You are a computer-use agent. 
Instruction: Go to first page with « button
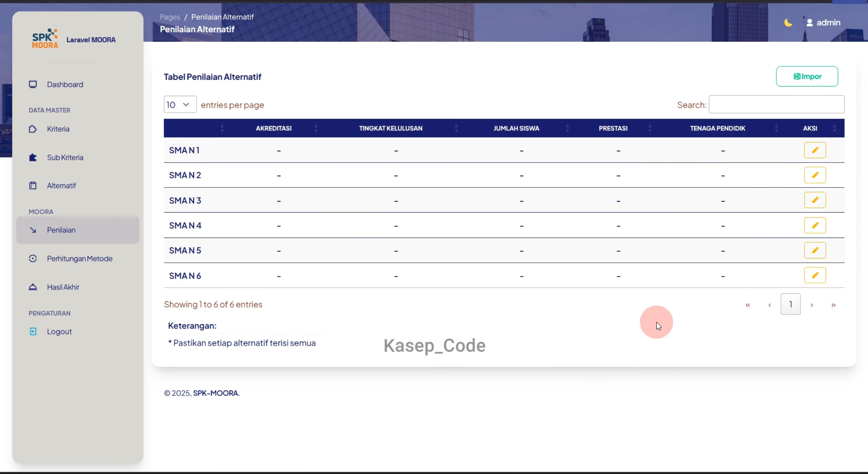coord(748,305)
